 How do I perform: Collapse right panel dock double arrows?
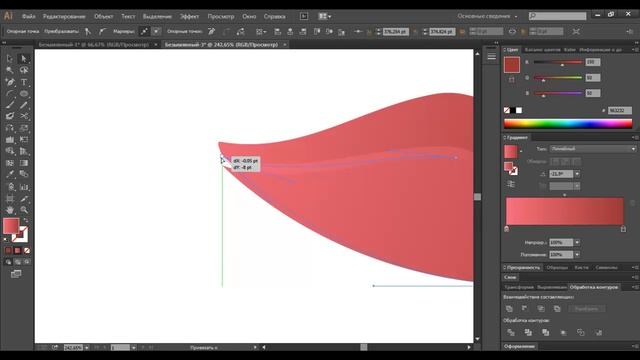tap(636, 42)
